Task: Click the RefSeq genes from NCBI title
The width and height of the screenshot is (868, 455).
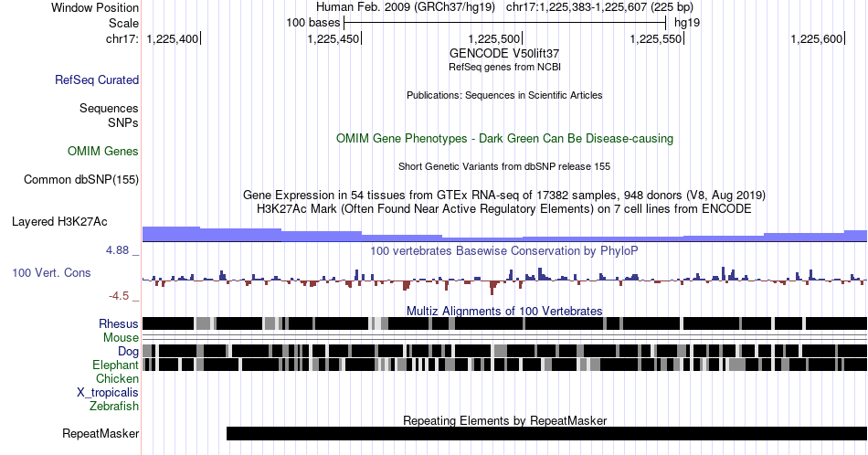Action: click(504, 67)
